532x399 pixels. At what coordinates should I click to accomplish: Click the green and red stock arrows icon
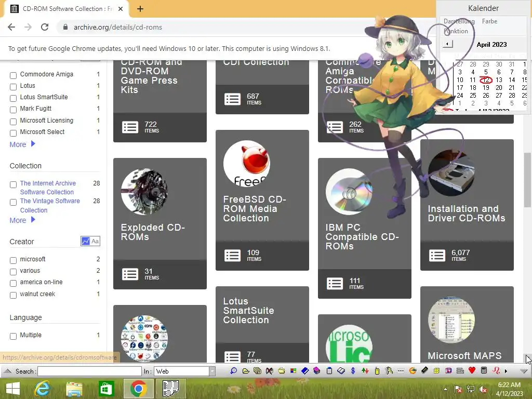[x=365, y=371]
